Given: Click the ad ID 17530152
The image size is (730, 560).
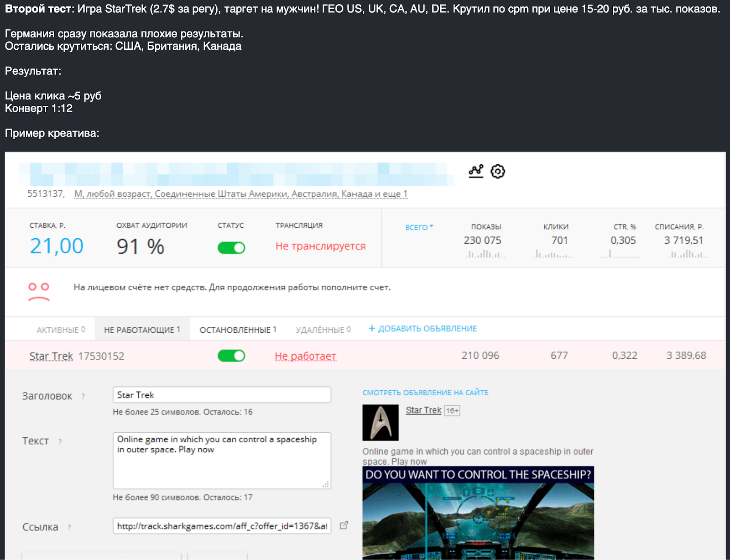Looking at the screenshot, I should [101, 356].
